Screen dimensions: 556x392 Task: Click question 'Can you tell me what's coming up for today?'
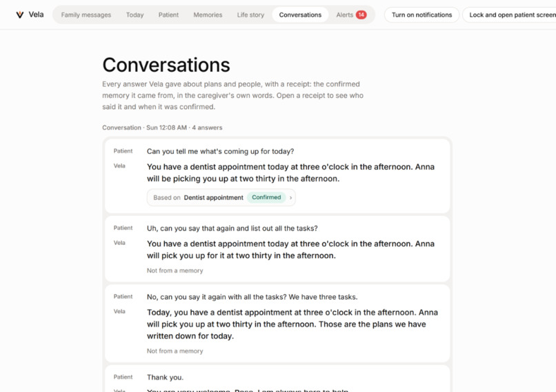tap(220, 151)
